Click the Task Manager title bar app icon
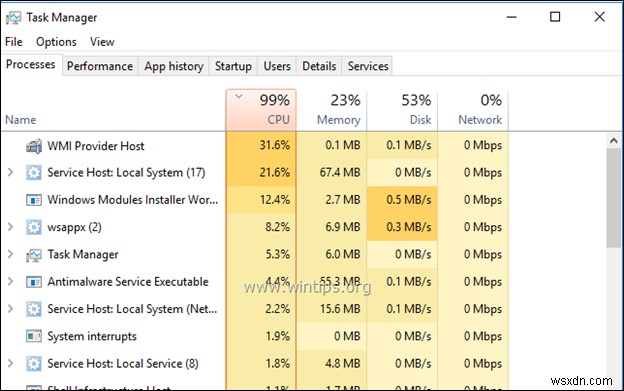624x391 pixels. coord(13,18)
